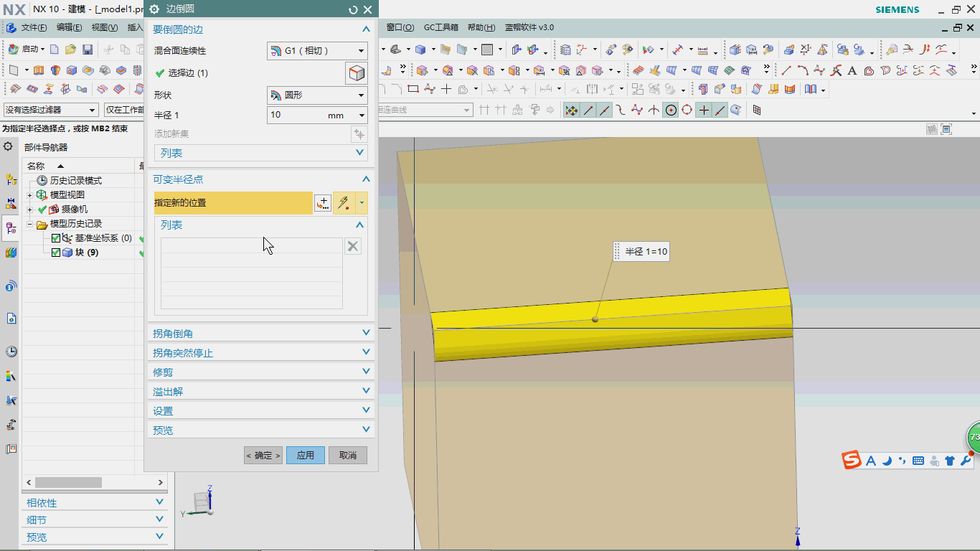Click the 半径 1 value input field

(297, 116)
